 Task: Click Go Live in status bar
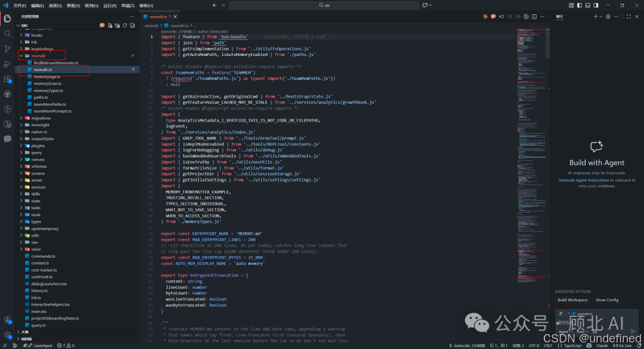[623, 345]
